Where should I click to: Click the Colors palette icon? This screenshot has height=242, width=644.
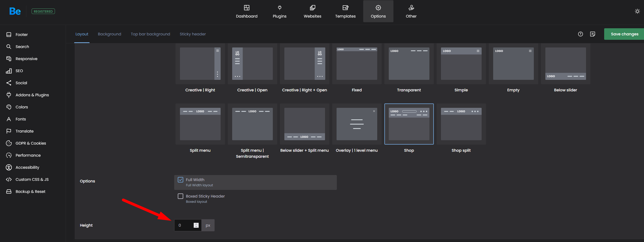(x=9, y=107)
